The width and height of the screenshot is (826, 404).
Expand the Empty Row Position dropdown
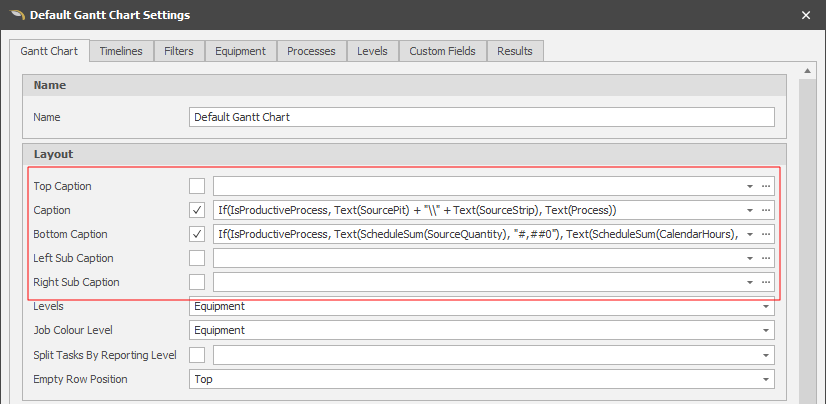tap(766, 380)
